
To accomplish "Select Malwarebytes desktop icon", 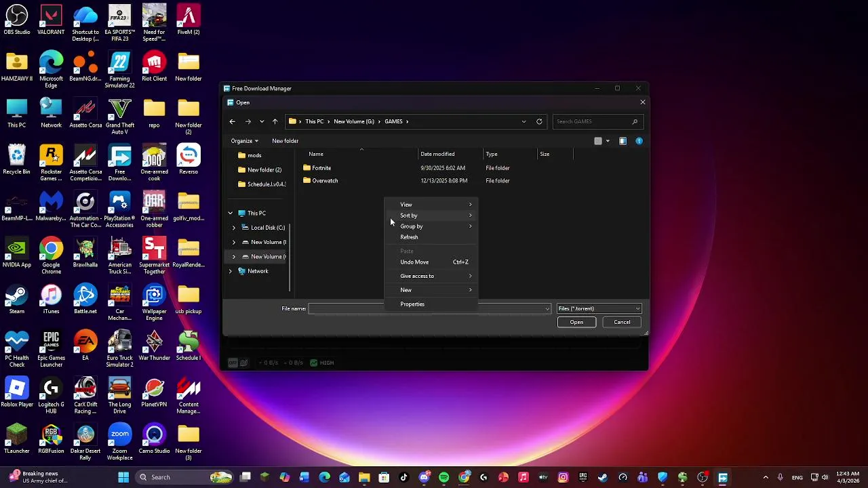I will point(51,207).
